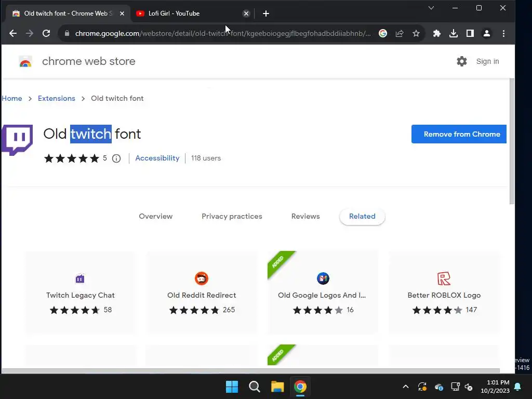532x399 pixels.
Task: Open the Twitch Legacy Chat card
Action: [x=81, y=292]
